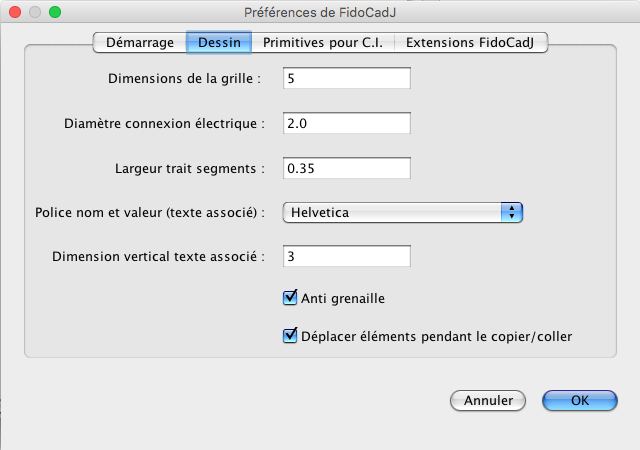This screenshot has width=640, height=450.
Task: Disable the Anti grenaille checkbox
Action: (291, 297)
